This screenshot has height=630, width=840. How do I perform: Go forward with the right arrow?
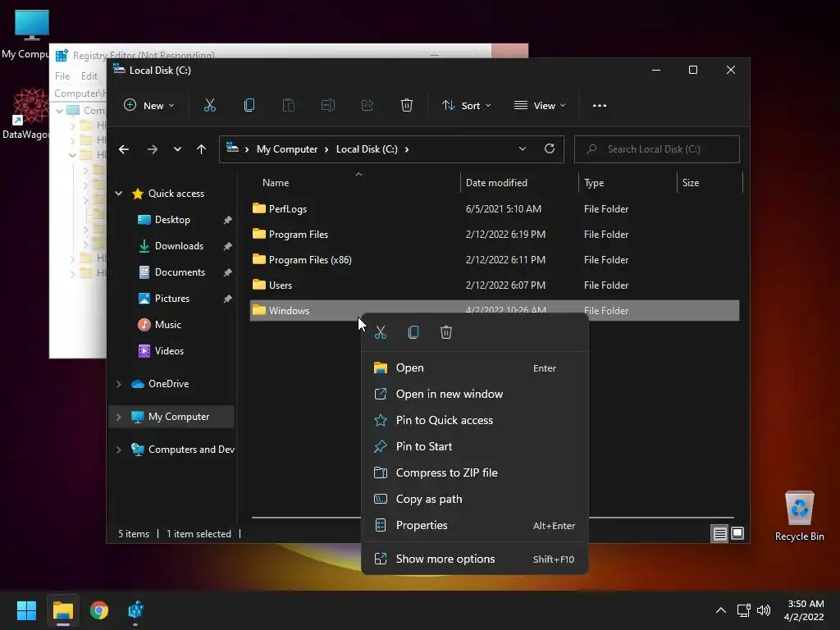click(153, 149)
